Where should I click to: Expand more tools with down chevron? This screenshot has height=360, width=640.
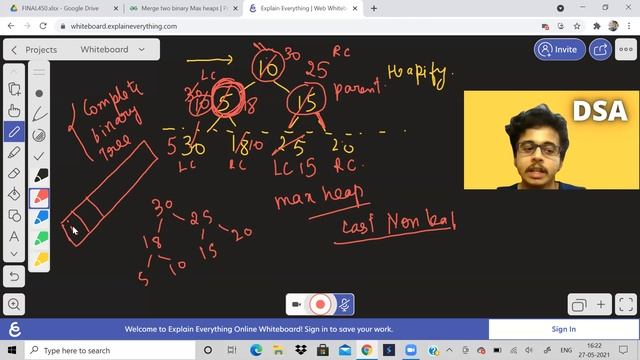click(x=14, y=254)
